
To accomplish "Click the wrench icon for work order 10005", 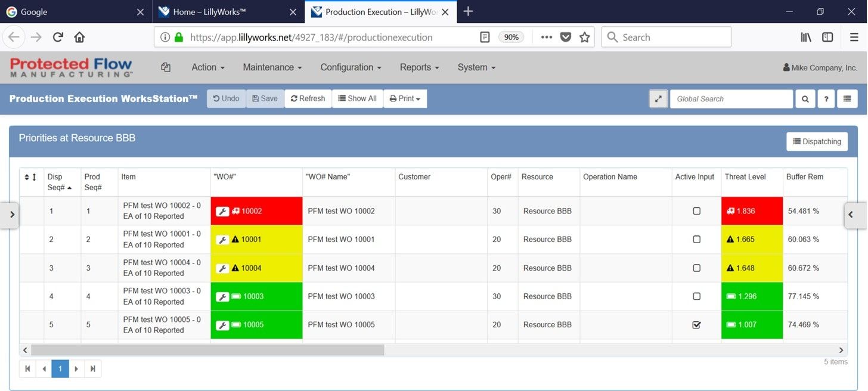I will pyautogui.click(x=222, y=325).
